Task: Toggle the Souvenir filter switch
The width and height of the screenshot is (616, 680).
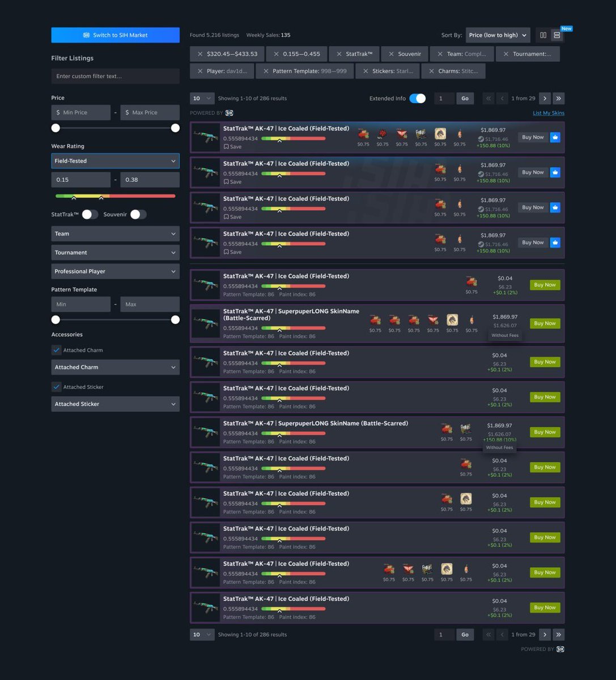Action: 138,214
